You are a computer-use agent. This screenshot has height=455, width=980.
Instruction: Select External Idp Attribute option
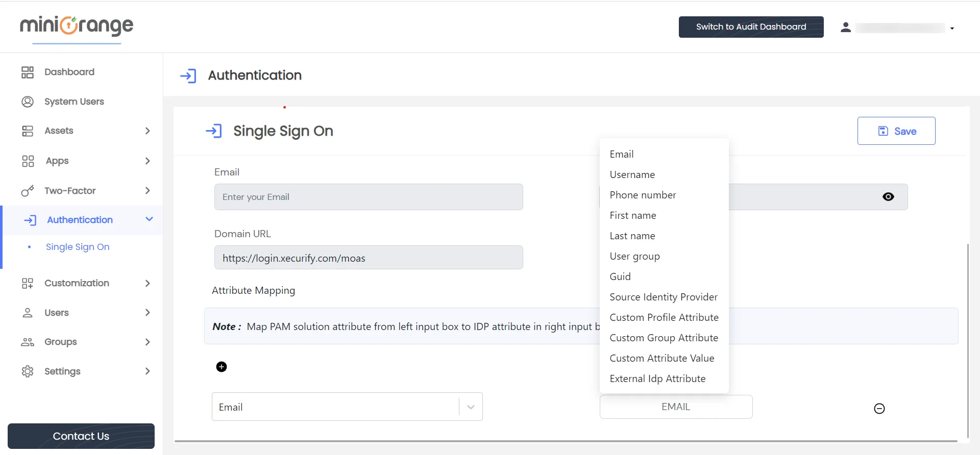pos(664,378)
